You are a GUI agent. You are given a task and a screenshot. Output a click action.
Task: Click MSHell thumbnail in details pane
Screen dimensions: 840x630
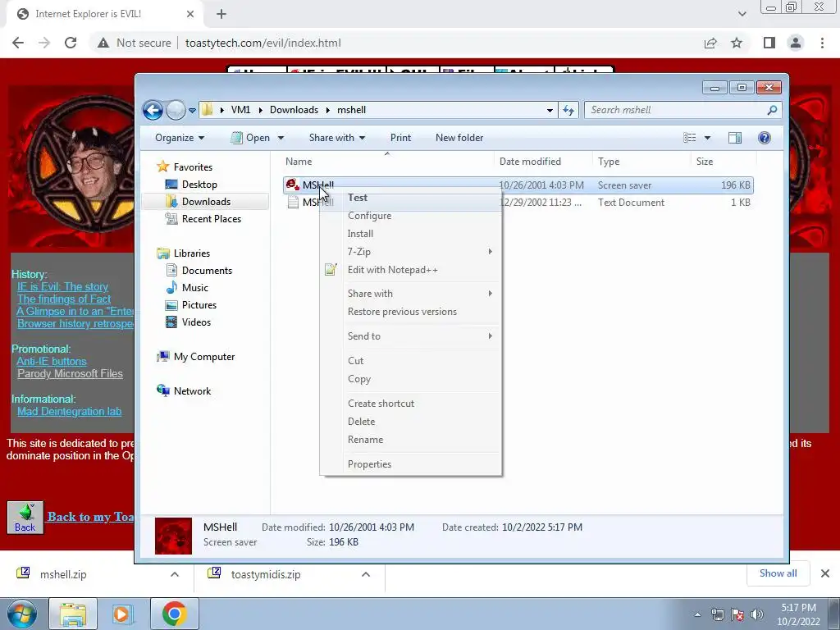tap(173, 536)
